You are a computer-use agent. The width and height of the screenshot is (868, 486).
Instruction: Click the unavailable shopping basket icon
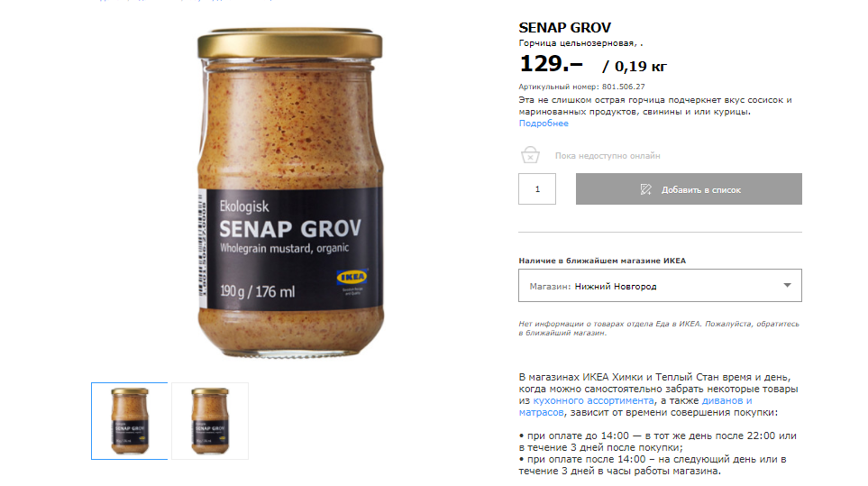(x=530, y=154)
